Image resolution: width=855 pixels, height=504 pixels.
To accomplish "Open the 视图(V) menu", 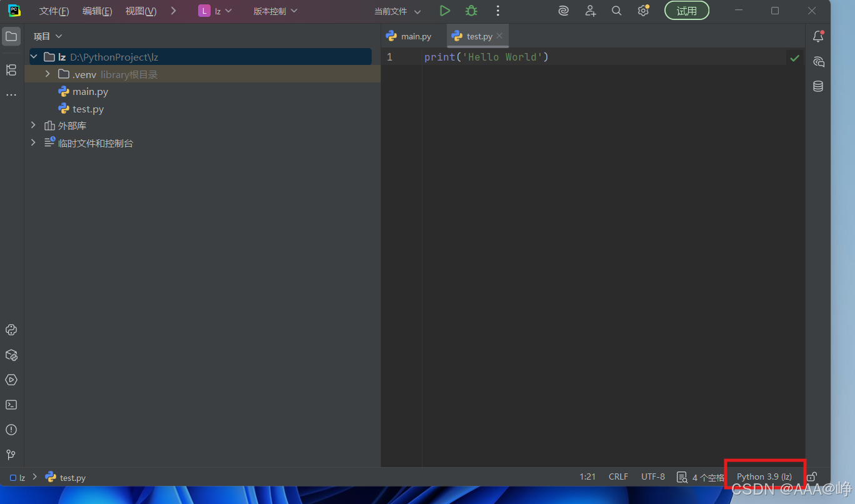I will point(141,11).
